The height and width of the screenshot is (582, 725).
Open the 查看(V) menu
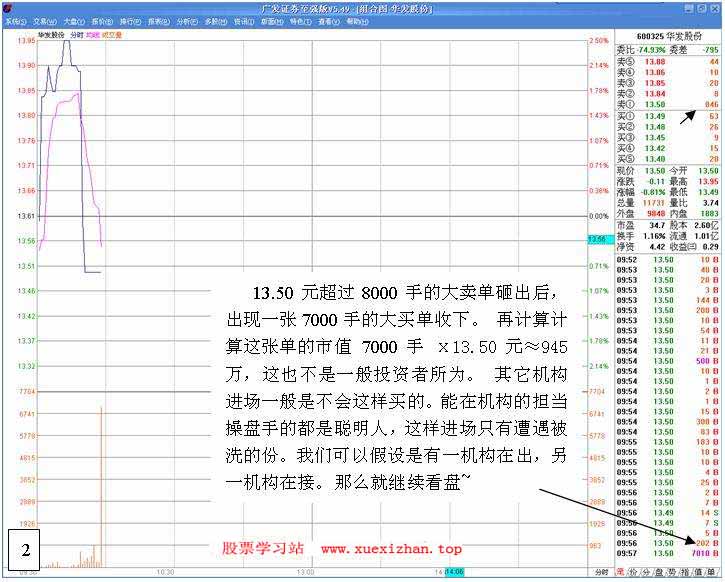tap(329, 21)
